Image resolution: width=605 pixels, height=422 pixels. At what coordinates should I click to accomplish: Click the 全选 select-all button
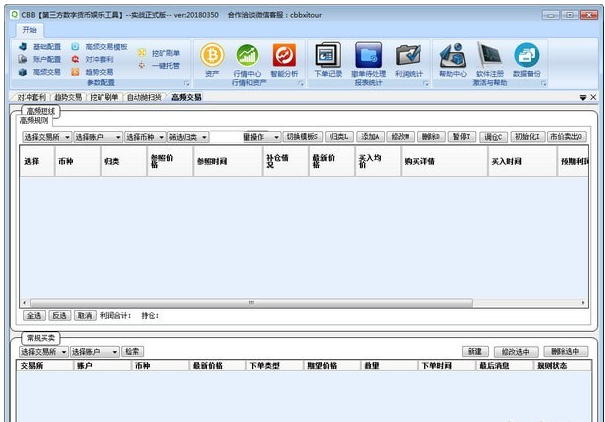[34, 316]
